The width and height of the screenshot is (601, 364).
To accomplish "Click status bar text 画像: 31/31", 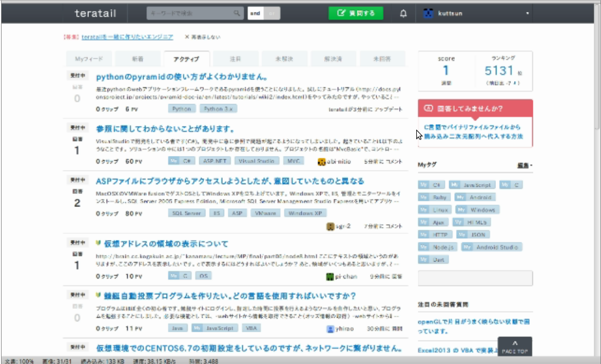I will pos(57,361).
